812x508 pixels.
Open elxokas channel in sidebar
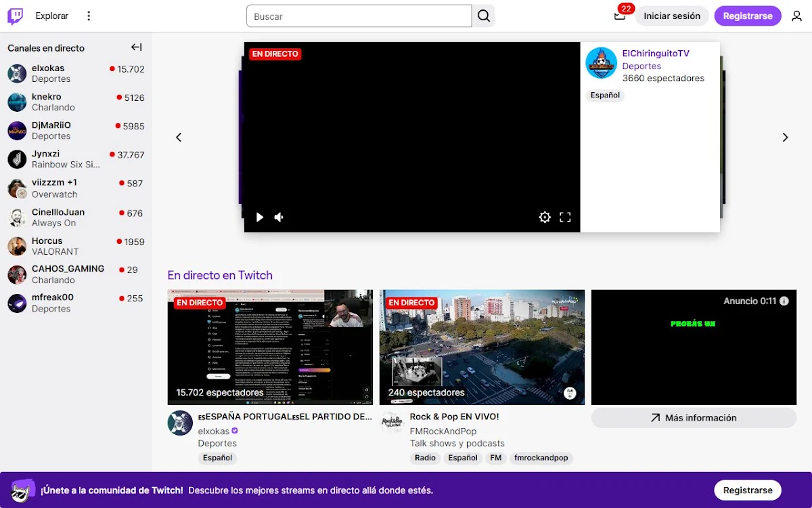[x=76, y=74]
